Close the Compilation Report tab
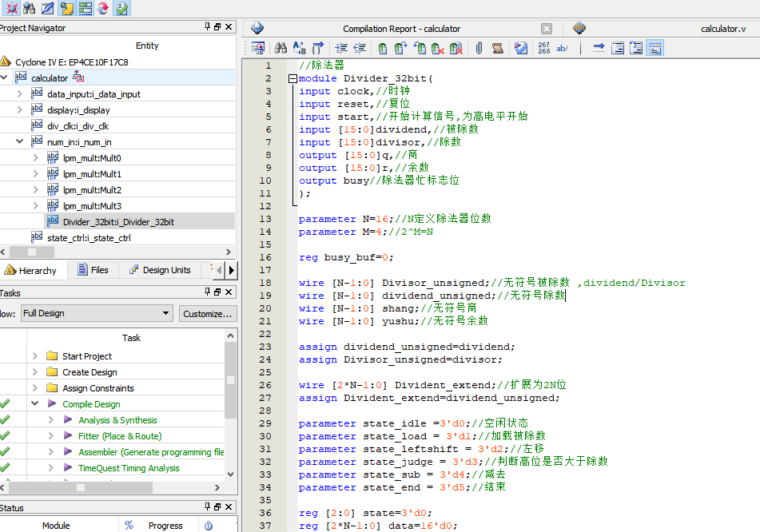The width and height of the screenshot is (760, 532). [547, 29]
